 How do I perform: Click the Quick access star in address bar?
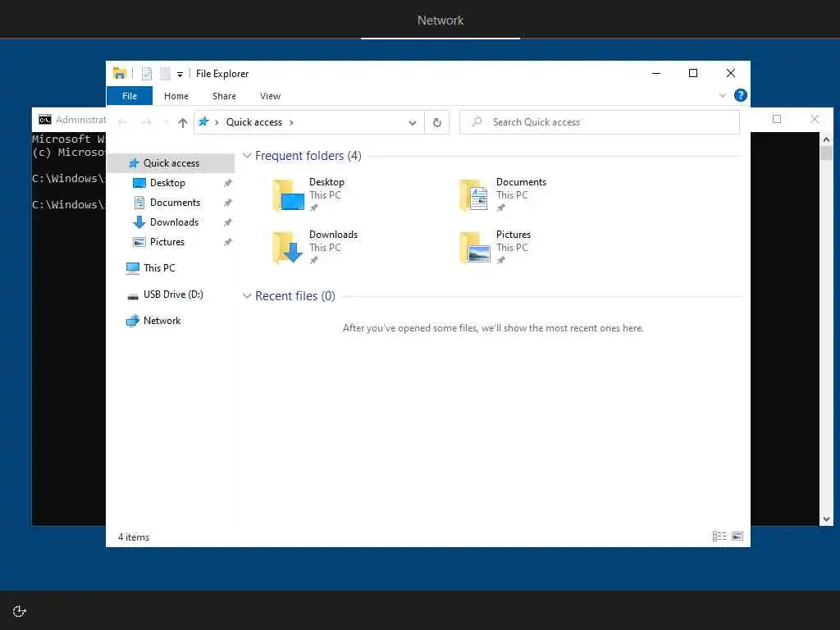203,122
